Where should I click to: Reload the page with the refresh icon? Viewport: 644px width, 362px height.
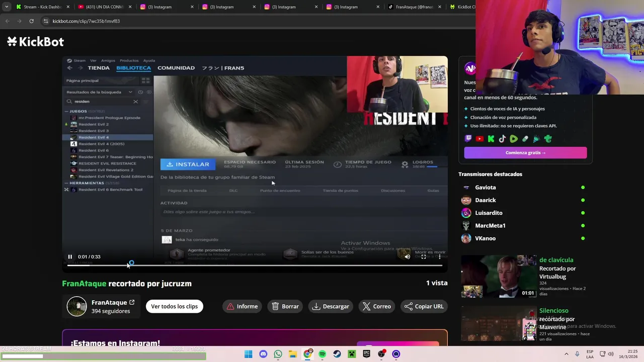(x=31, y=21)
